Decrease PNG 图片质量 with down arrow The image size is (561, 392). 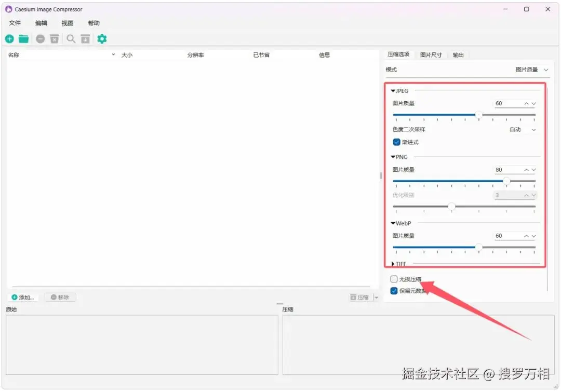533,170
